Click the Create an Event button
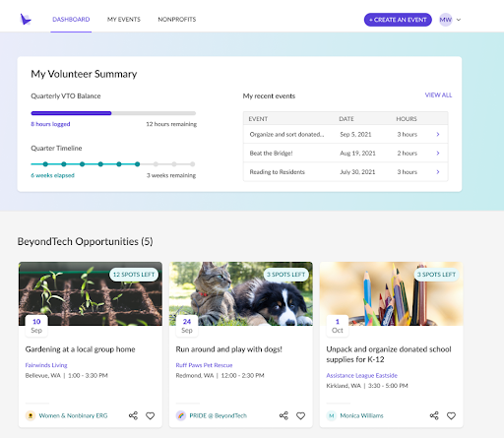This screenshot has width=504, height=438. click(x=398, y=20)
